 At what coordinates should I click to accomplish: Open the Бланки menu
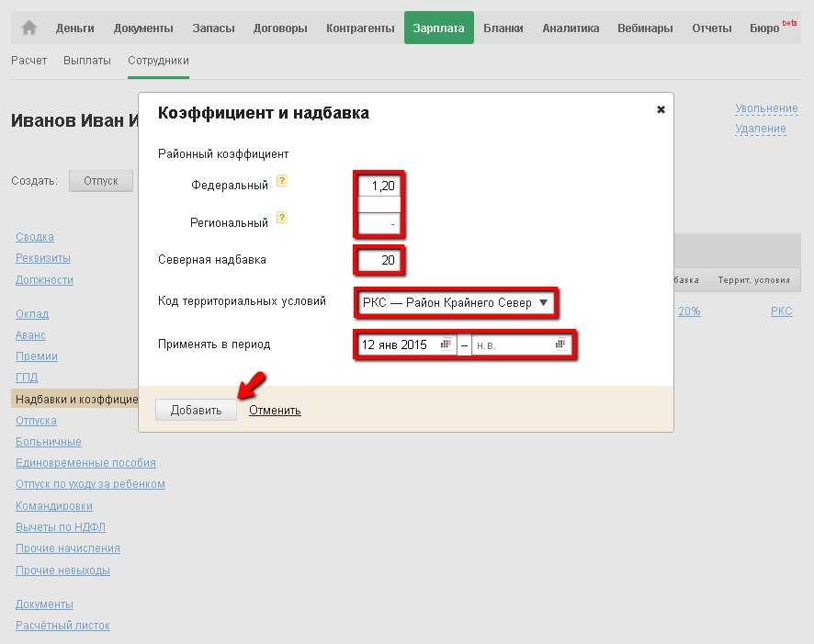tap(503, 28)
